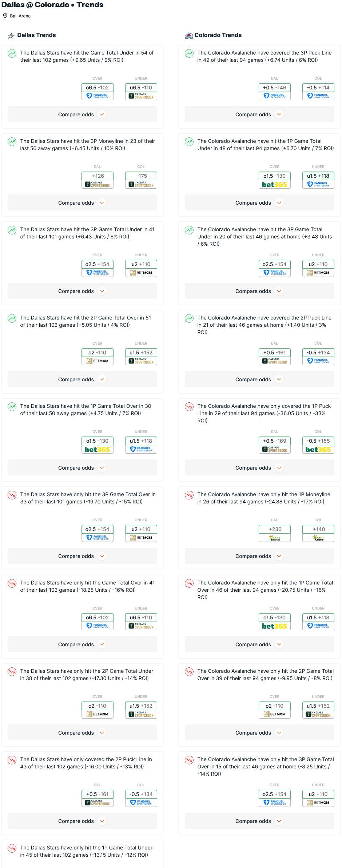Select the Colorado -175 moneyline odds
This screenshot has height=868, width=342.
tap(141, 176)
